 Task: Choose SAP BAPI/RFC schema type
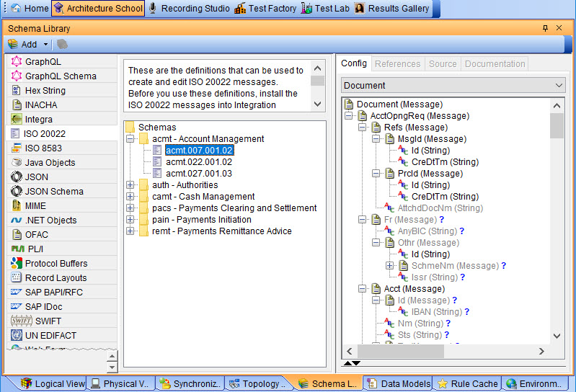point(61,292)
